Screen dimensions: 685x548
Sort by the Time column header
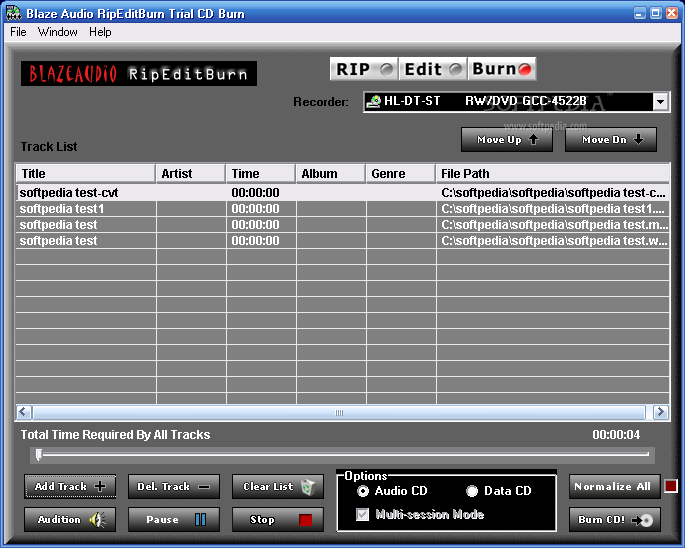pyautogui.click(x=261, y=173)
